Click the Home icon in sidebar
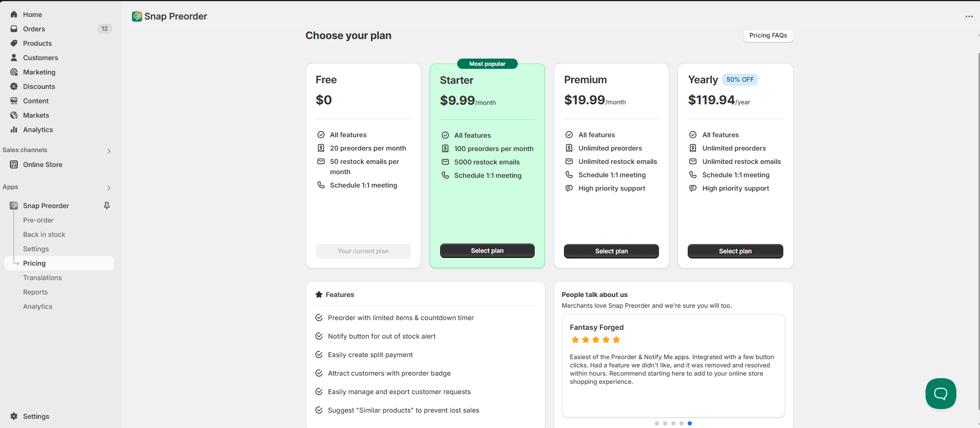Viewport: 980px width, 428px height. point(14,14)
